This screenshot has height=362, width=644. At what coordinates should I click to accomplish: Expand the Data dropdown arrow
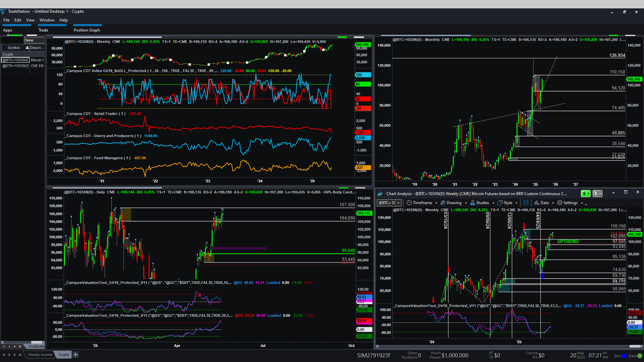click(x=553, y=203)
